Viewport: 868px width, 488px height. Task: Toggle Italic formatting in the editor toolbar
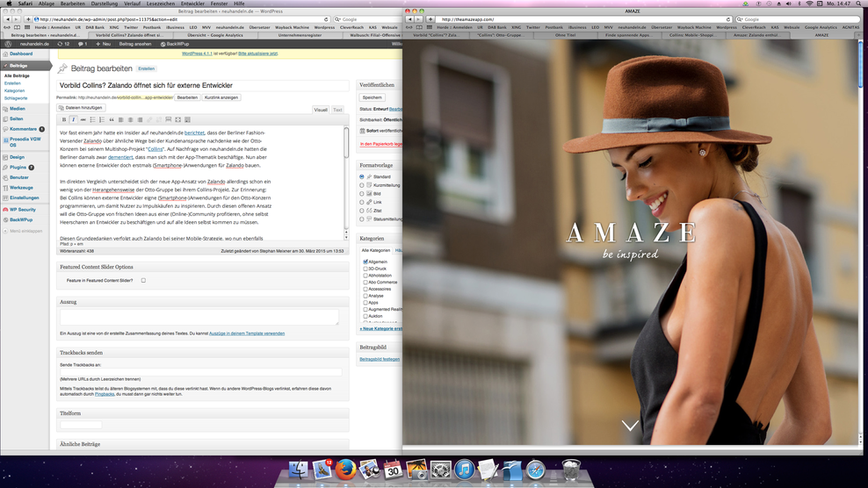pos(73,119)
